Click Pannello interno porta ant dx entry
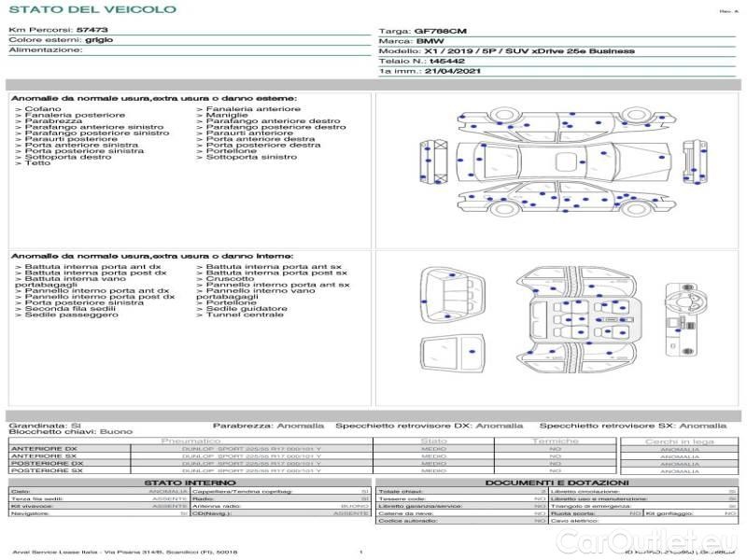The image size is (747, 560). [92, 290]
